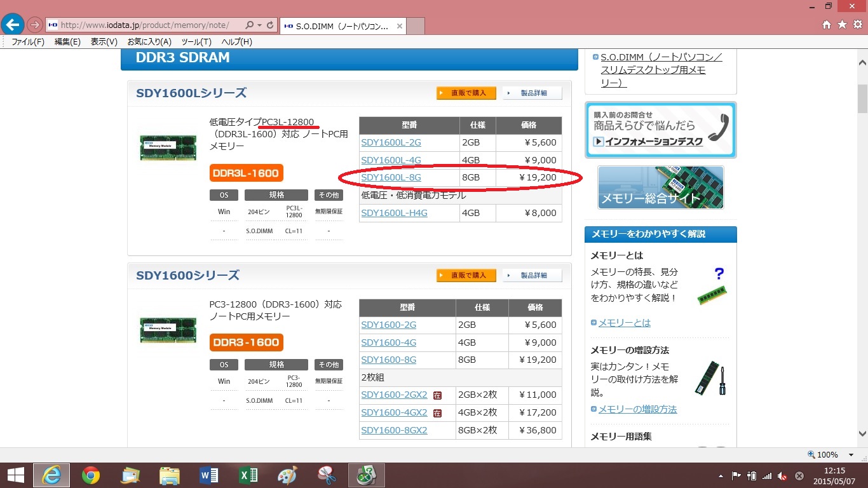Go back with the blue Back arrow
The width and height of the screenshot is (868, 488).
pos(13,25)
